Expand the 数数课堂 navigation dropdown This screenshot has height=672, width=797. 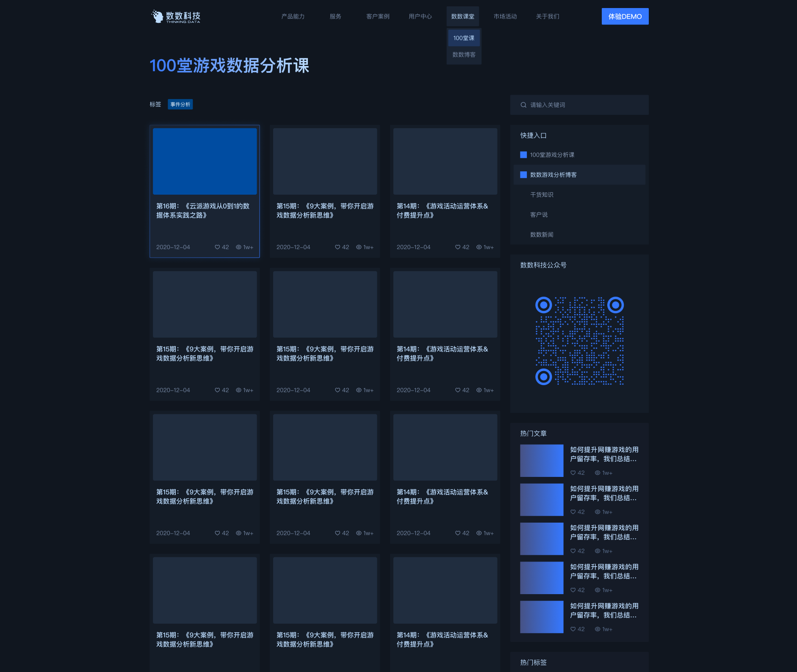click(462, 17)
